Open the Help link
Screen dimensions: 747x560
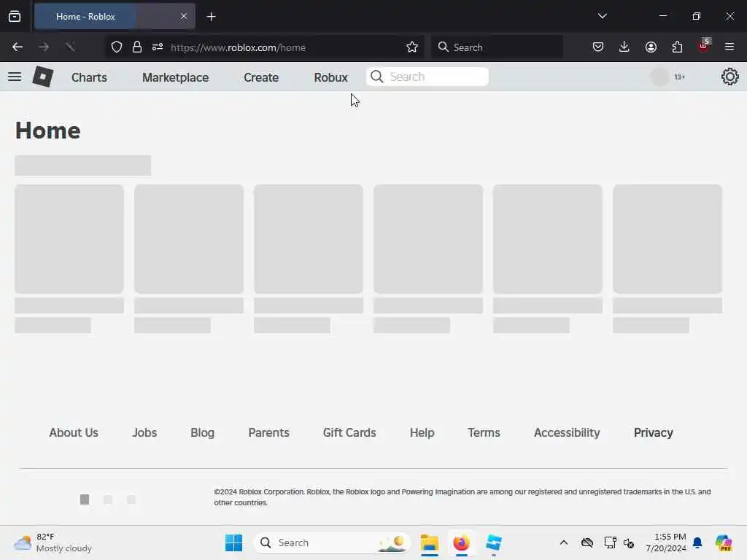[x=422, y=432]
